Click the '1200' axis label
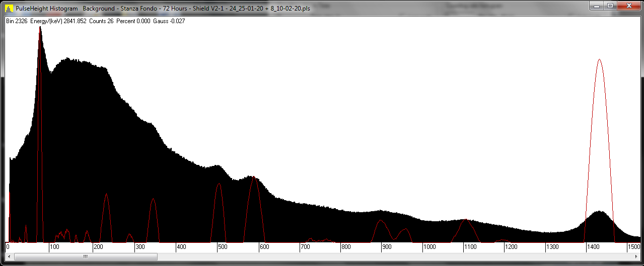This screenshot has width=644, height=266. point(511,247)
